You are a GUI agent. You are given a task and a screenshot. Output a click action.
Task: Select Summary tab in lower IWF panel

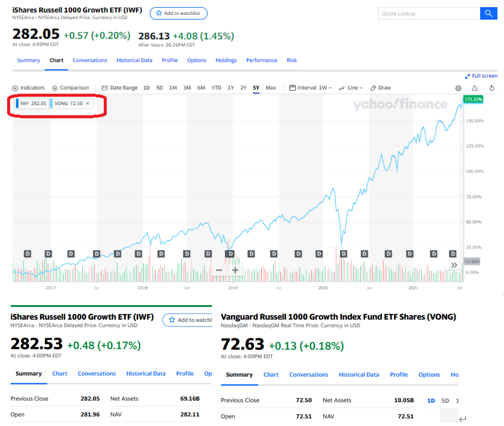coord(28,374)
